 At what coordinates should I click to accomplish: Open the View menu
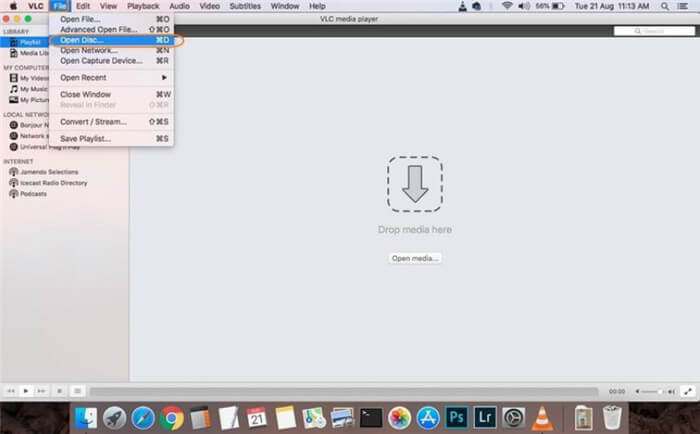point(108,6)
